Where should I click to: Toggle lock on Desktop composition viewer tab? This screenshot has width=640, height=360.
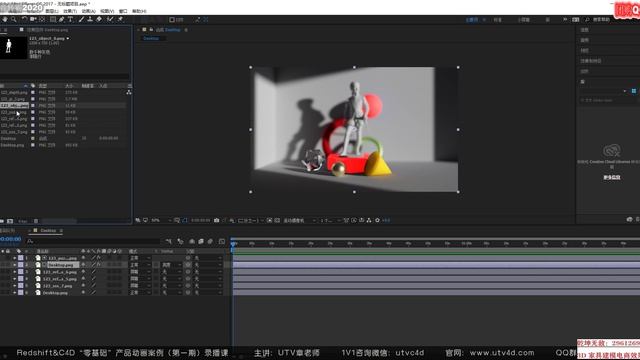click(151, 30)
